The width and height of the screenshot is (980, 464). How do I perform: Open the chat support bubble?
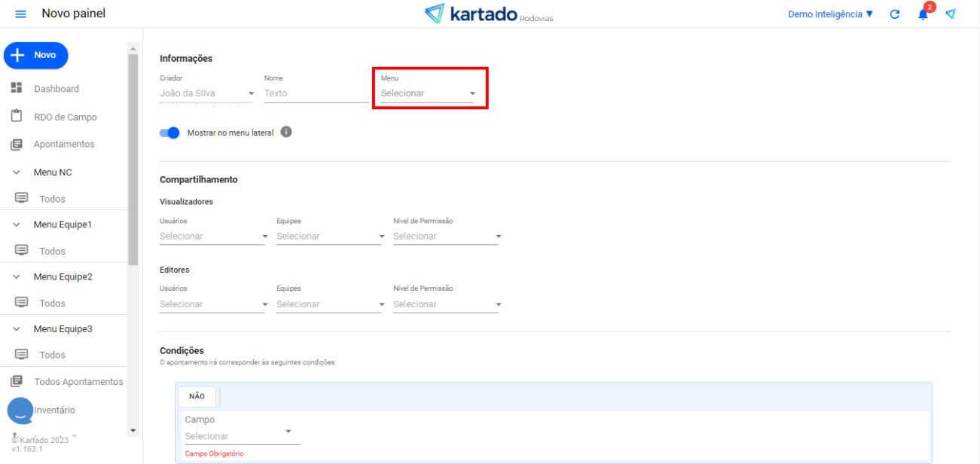click(x=20, y=411)
